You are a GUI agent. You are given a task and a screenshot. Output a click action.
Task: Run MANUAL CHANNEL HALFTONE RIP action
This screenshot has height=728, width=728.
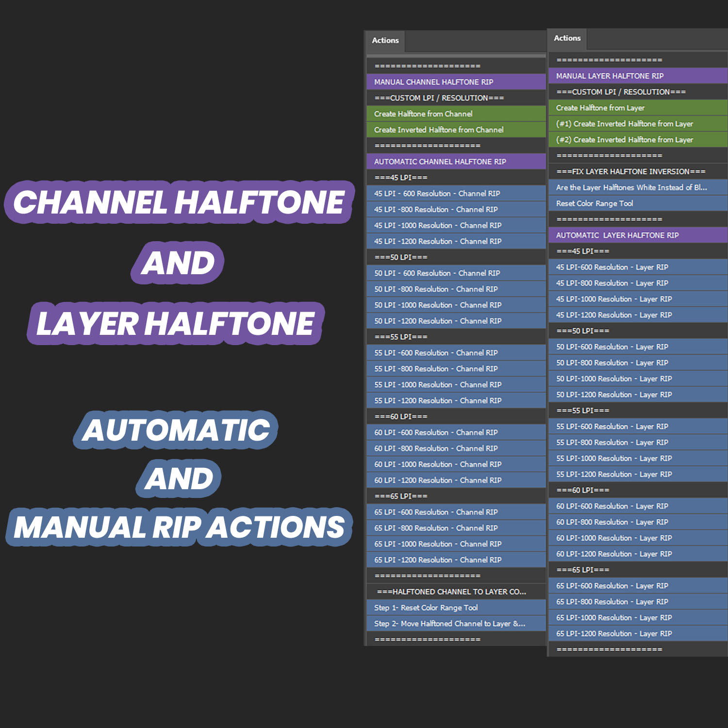click(457, 82)
